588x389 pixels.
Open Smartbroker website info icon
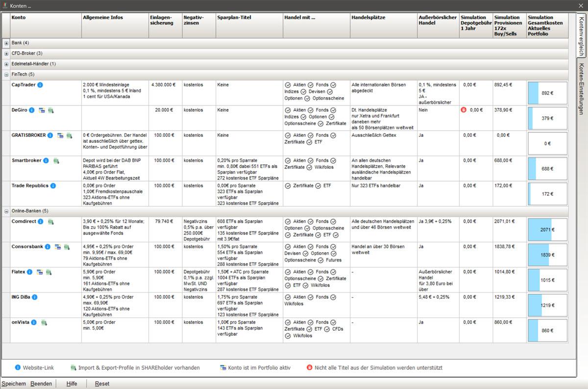[46, 160]
